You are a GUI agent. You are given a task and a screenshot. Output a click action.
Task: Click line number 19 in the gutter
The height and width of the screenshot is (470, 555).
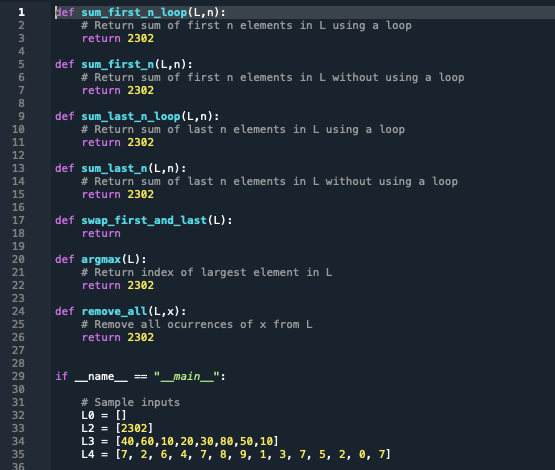pos(18,246)
